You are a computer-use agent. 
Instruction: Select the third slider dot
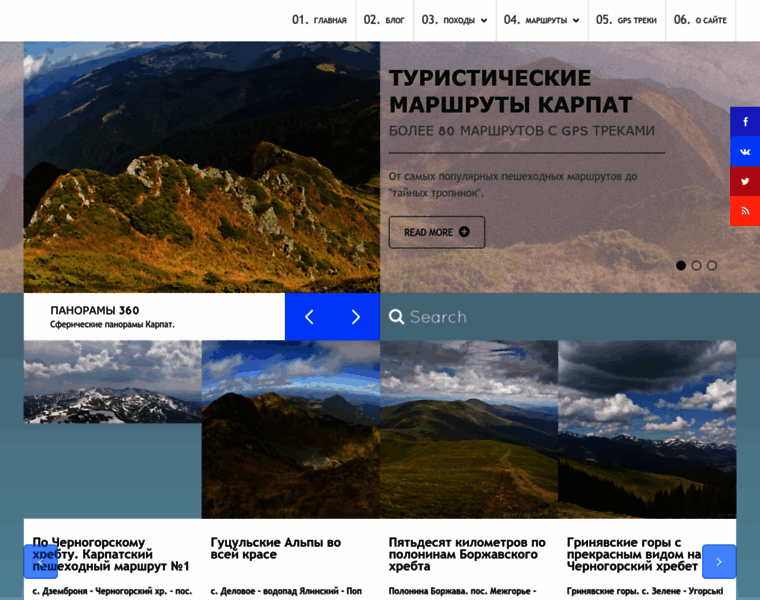(x=712, y=266)
